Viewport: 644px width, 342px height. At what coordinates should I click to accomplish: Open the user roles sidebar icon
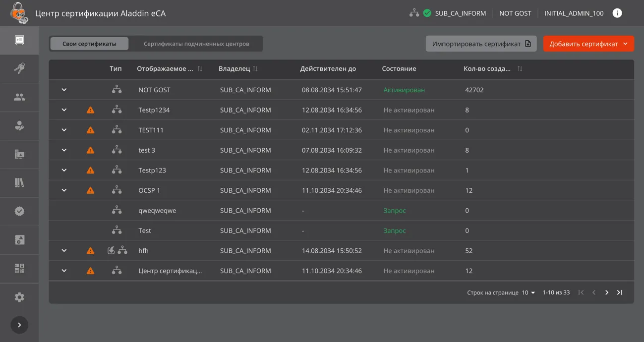pyautogui.click(x=19, y=126)
